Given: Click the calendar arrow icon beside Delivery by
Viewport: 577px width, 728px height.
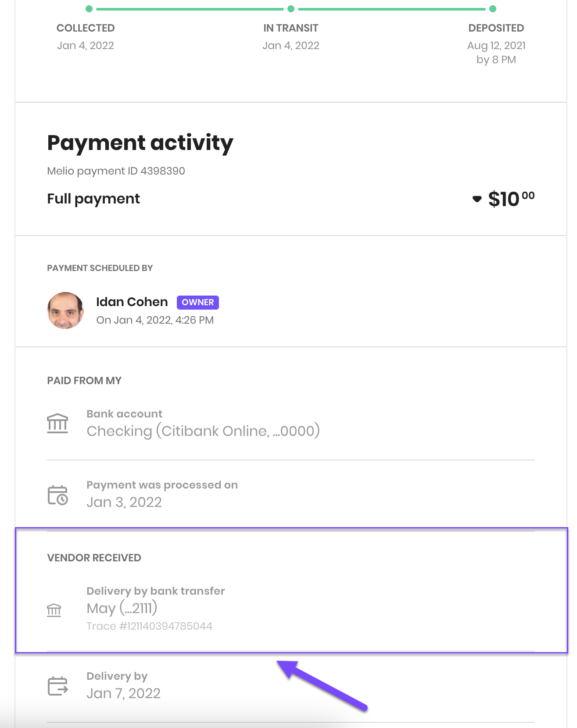Looking at the screenshot, I should click(57, 686).
